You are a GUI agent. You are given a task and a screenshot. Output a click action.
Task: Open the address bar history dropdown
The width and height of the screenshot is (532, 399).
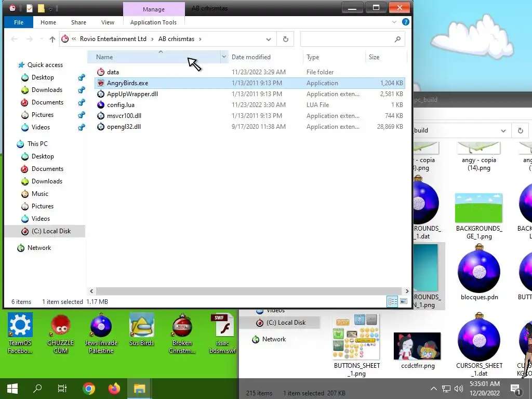269,39
